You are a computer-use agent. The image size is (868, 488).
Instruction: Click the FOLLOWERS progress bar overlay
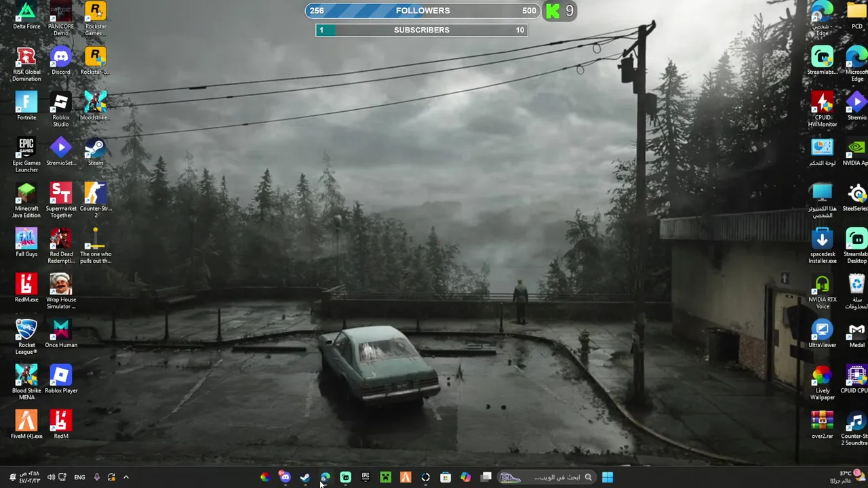(423, 11)
